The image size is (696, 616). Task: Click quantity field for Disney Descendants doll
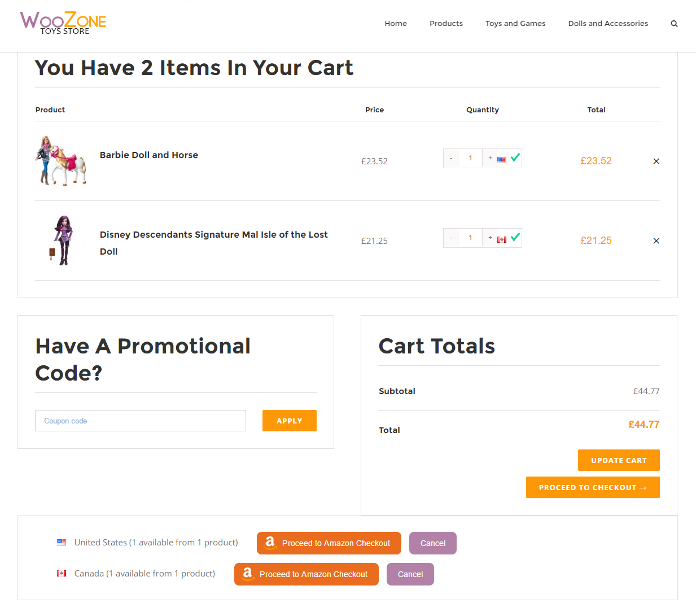470,238
